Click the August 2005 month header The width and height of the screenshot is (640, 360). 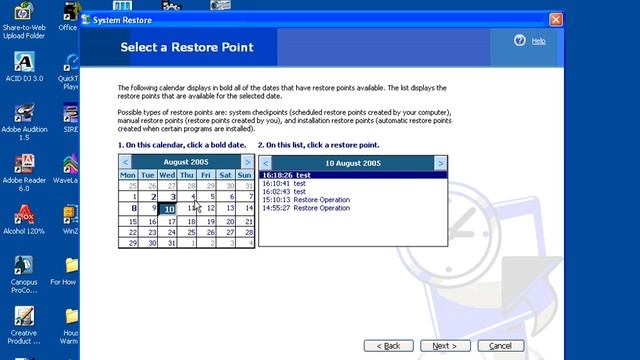coord(186,162)
